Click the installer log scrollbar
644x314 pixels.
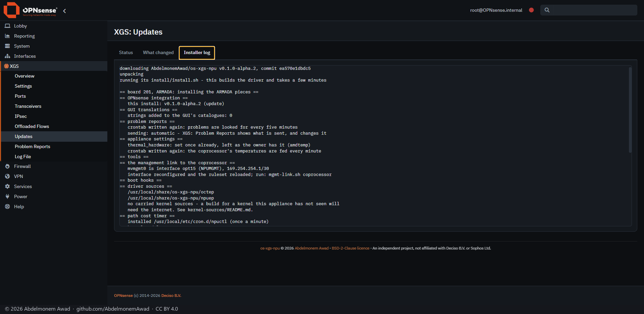pos(630,110)
